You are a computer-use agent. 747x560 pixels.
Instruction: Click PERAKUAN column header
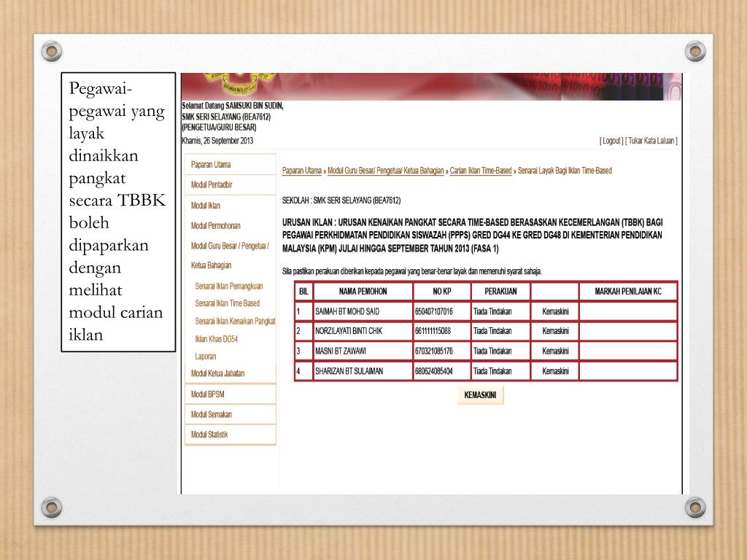click(500, 292)
